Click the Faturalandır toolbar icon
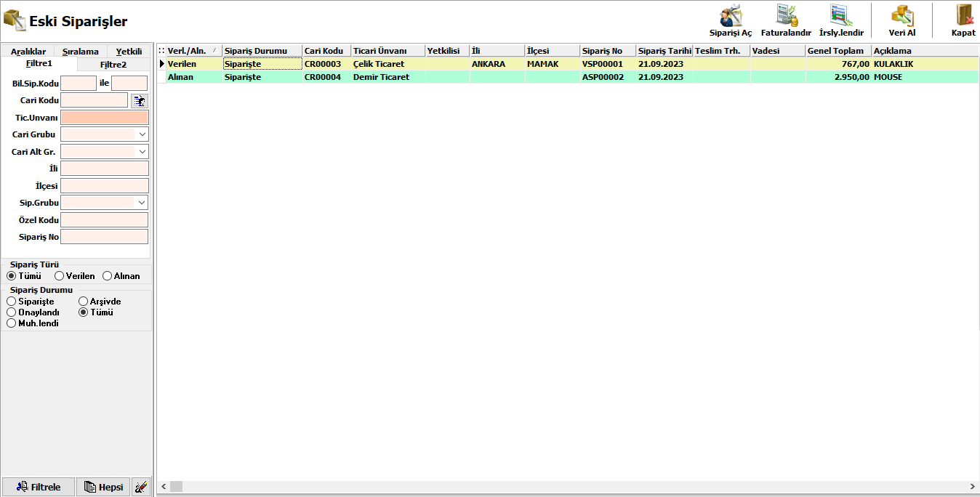This screenshot has height=497, width=980. tap(786, 15)
